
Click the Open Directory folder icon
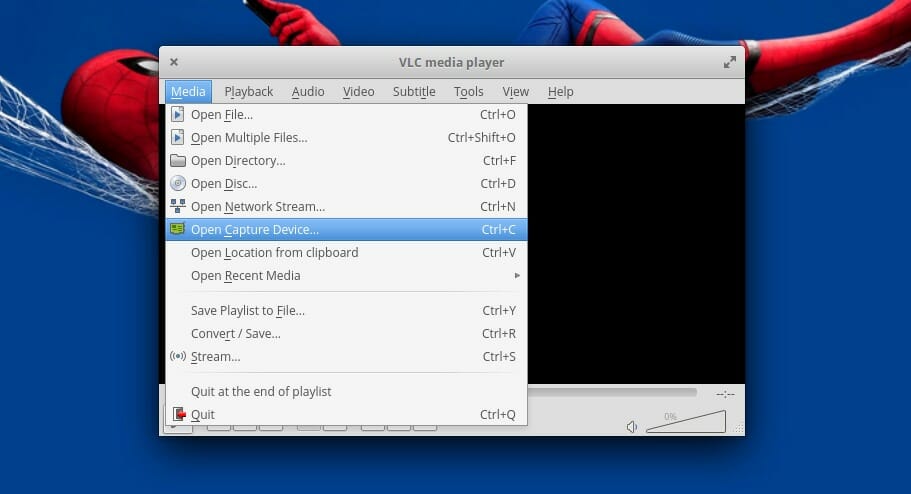[x=178, y=160]
